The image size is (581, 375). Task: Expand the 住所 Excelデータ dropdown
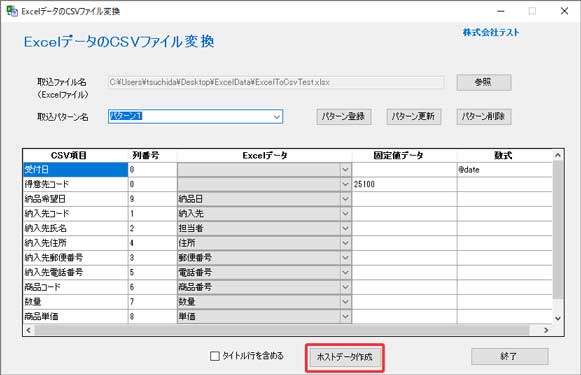pyautogui.click(x=345, y=243)
